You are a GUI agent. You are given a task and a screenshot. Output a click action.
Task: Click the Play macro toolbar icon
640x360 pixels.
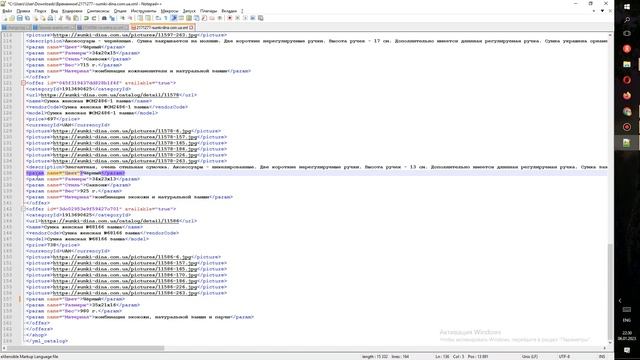click(x=245, y=18)
